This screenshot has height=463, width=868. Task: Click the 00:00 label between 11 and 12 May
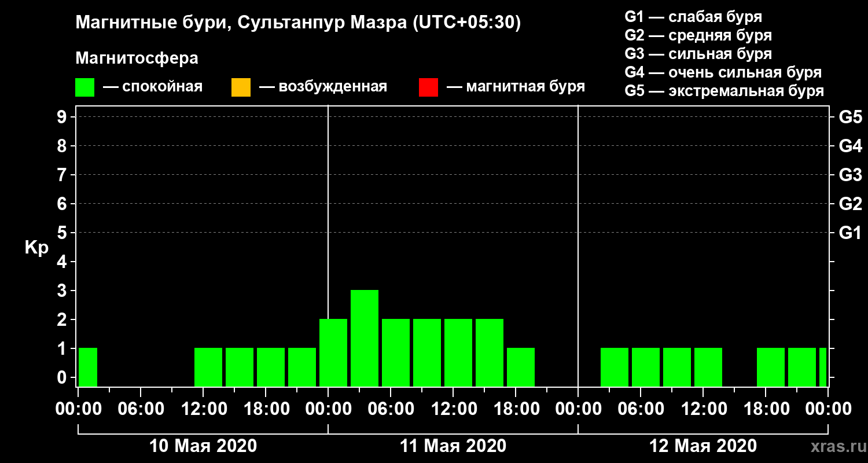click(x=578, y=409)
